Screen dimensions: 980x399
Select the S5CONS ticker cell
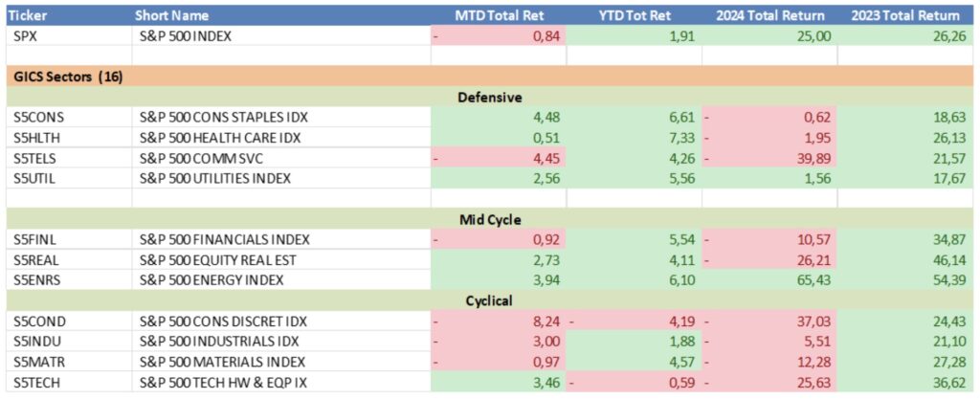click(x=38, y=118)
